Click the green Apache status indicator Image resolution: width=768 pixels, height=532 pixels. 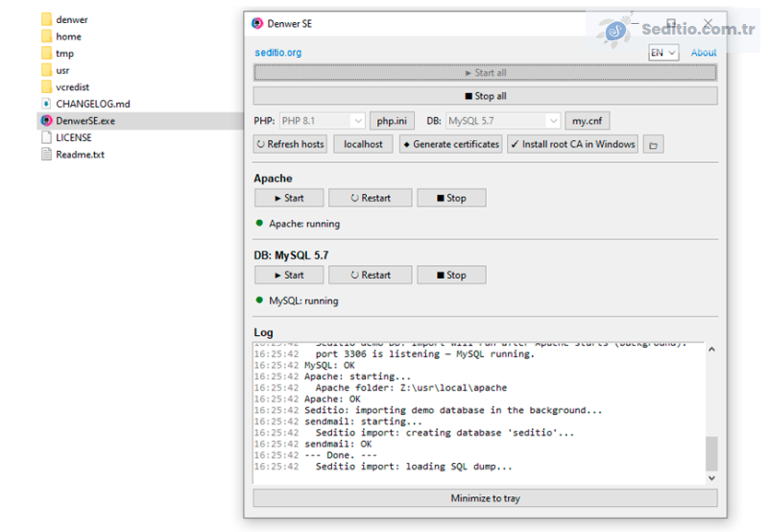click(x=259, y=224)
